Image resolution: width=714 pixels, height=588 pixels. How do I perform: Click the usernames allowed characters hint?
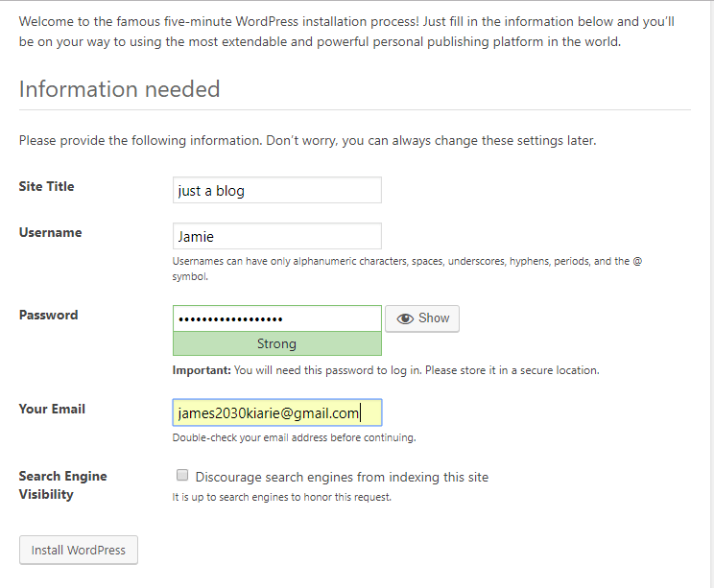pyautogui.click(x=407, y=269)
